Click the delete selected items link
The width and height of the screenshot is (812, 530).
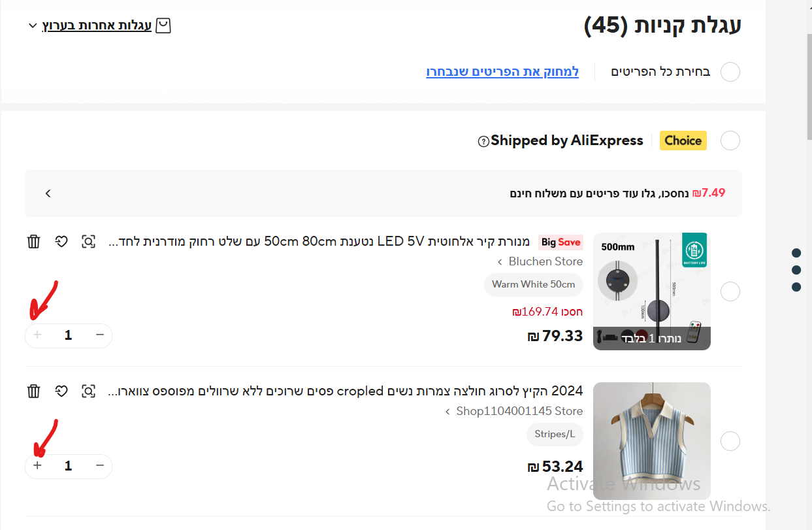point(502,72)
